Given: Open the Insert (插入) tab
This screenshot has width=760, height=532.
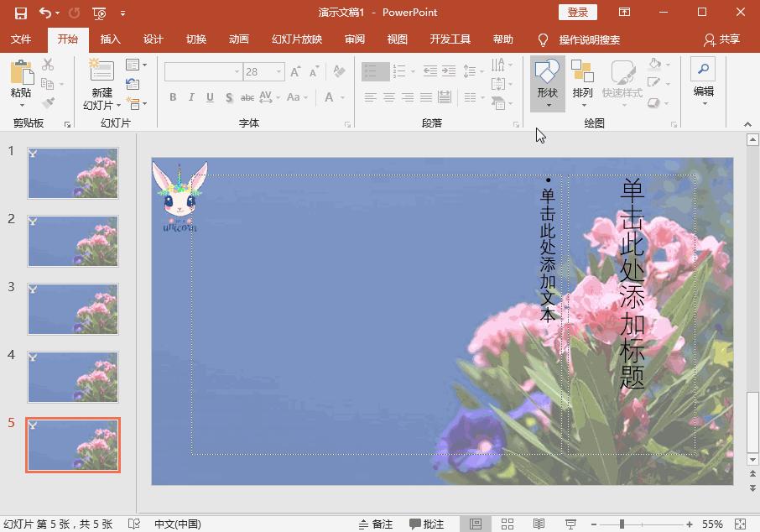Looking at the screenshot, I should (110, 39).
